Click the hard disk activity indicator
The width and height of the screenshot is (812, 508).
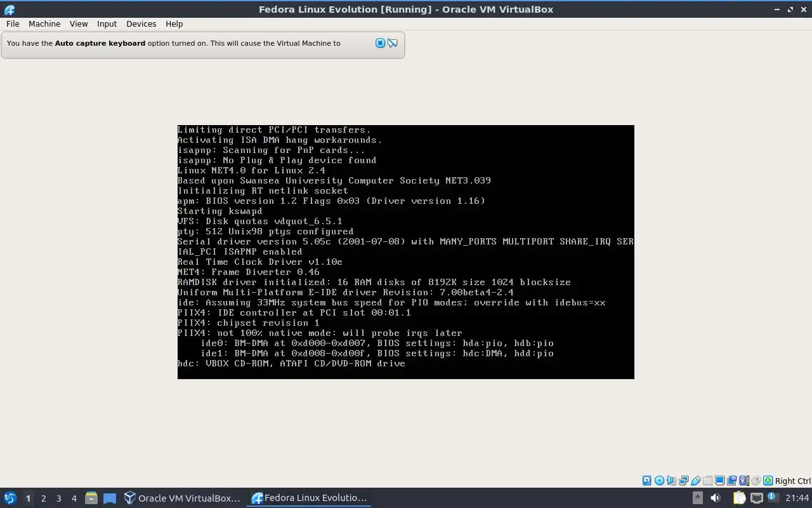coord(646,481)
